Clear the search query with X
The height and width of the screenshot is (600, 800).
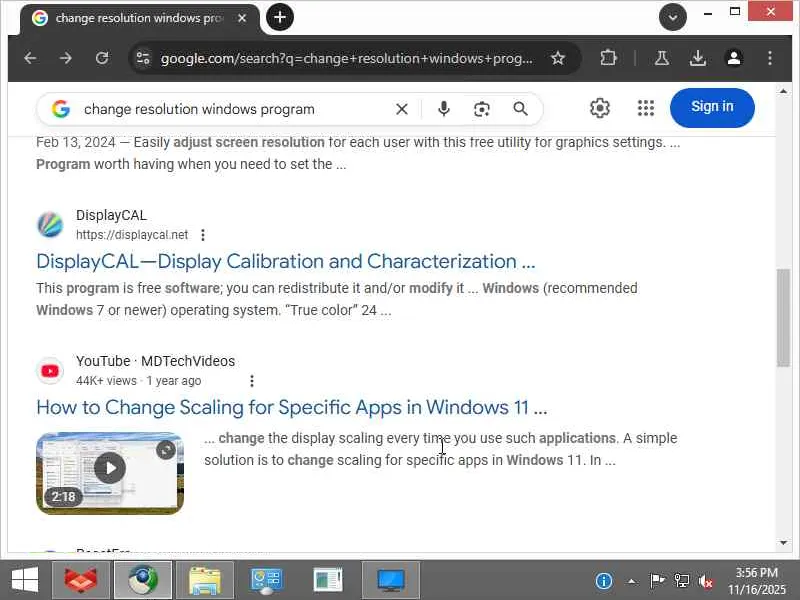[402, 109]
